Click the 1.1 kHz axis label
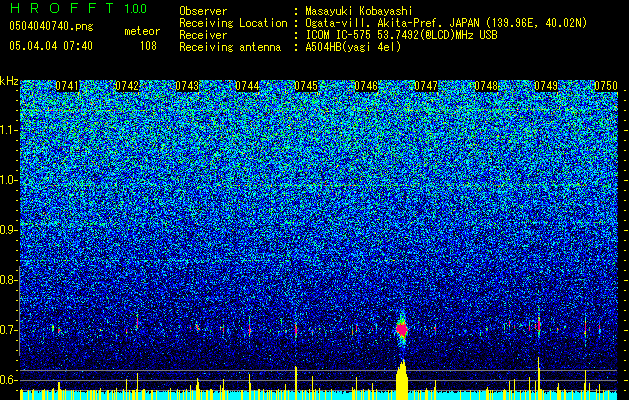This screenshot has height=400, width=629. click(8, 130)
